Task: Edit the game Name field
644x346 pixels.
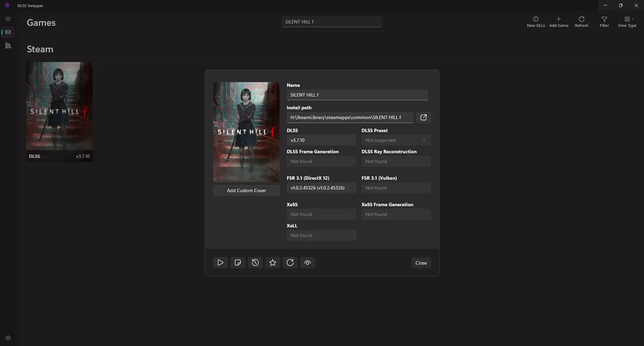Action: (357, 95)
